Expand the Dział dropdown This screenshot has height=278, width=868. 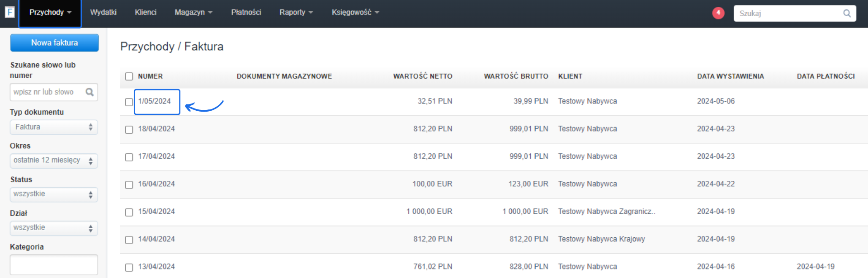point(54,228)
